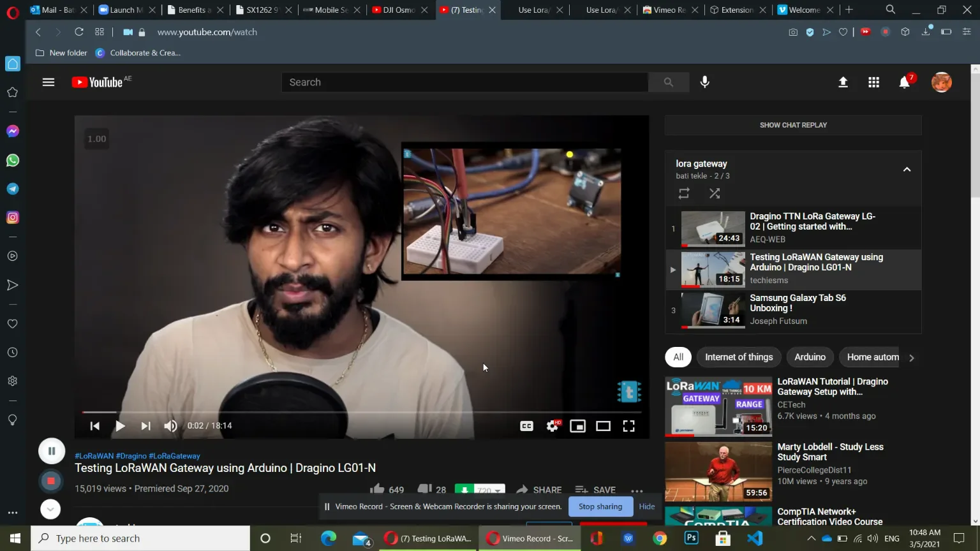980x551 pixels.
Task: Toggle loop playlist
Action: [684, 193]
